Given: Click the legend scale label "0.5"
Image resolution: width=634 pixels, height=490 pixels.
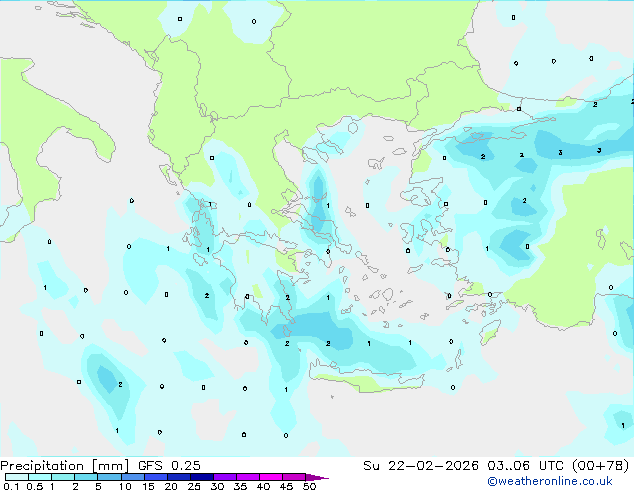Looking at the screenshot, I should 34,486.
